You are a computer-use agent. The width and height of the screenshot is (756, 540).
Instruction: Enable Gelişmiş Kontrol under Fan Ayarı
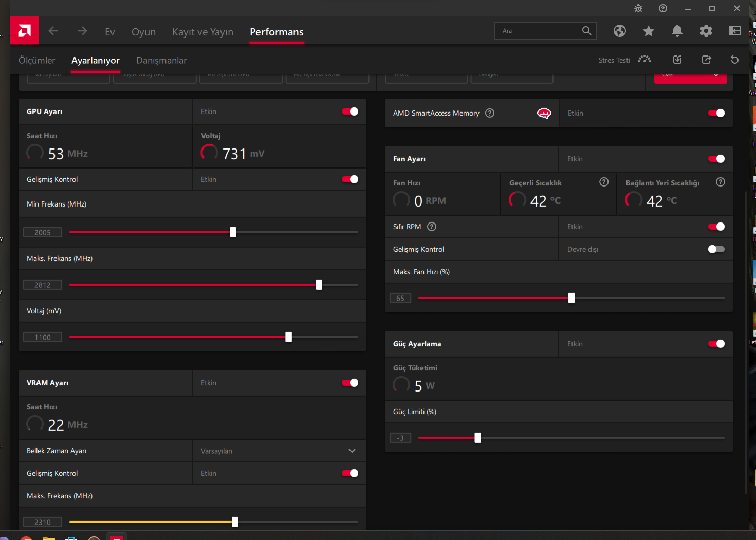[x=716, y=249]
